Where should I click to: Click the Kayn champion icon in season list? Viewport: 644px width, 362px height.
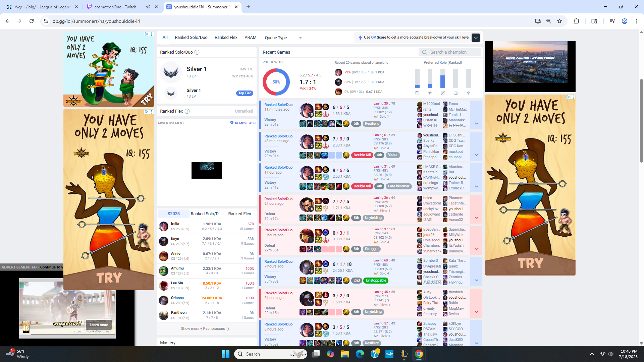164,241
